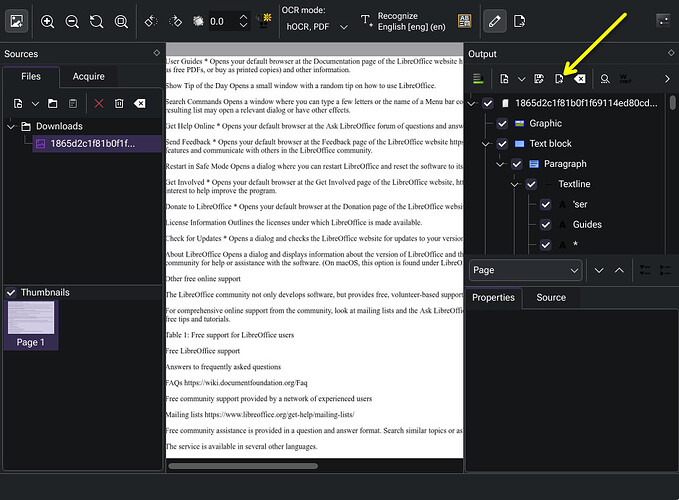The height and width of the screenshot is (500, 679).
Task: Click the zoom in magnifier icon
Action: [47, 21]
